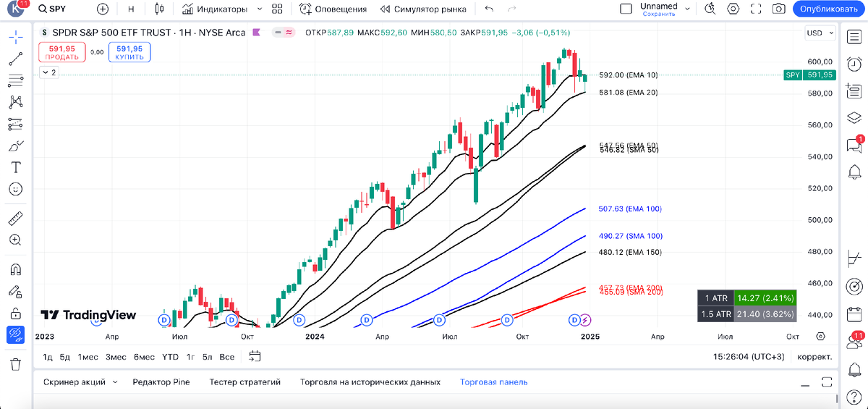Open indicator templates grid icon
868x409 pixels.
[x=277, y=9]
